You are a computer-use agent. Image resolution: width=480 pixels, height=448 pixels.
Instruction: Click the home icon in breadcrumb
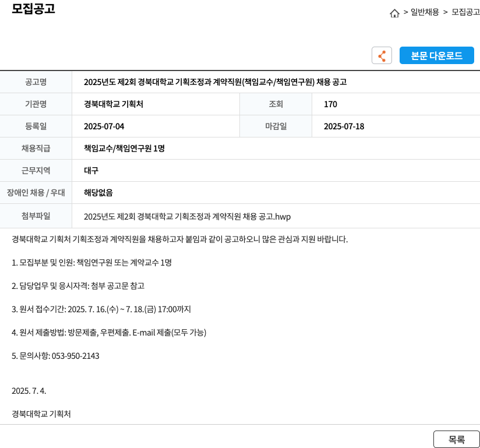click(x=394, y=13)
